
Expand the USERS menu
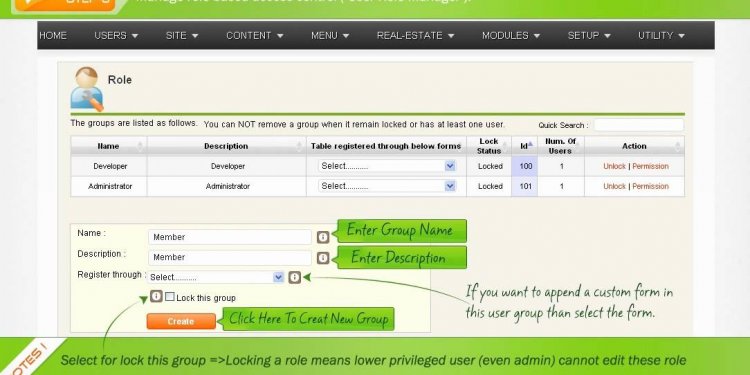pyautogui.click(x=116, y=35)
